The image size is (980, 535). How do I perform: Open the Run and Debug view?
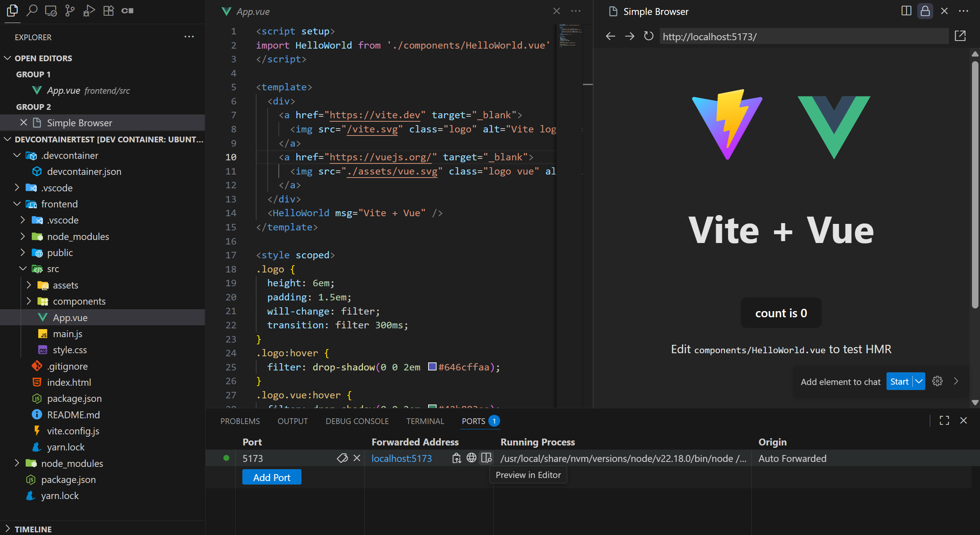pyautogui.click(x=89, y=11)
